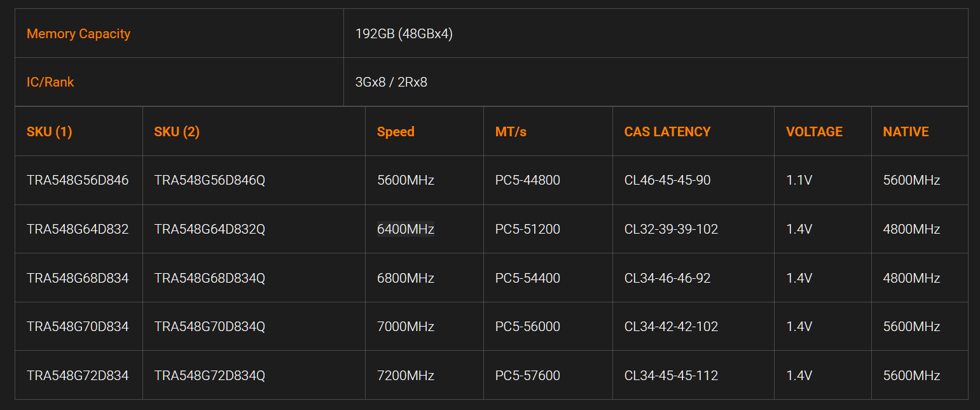Click the IC/Rank row label
980x410 pixels.
50,82
